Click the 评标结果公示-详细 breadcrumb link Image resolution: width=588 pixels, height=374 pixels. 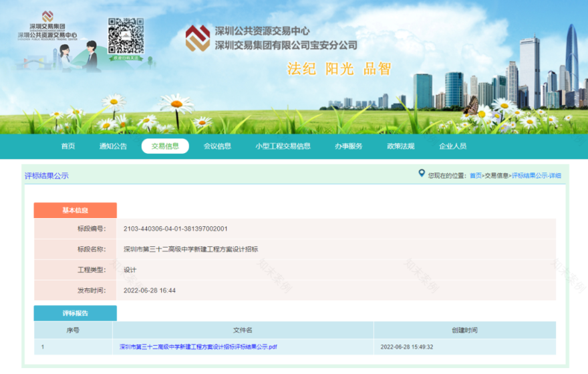point(537,175)
